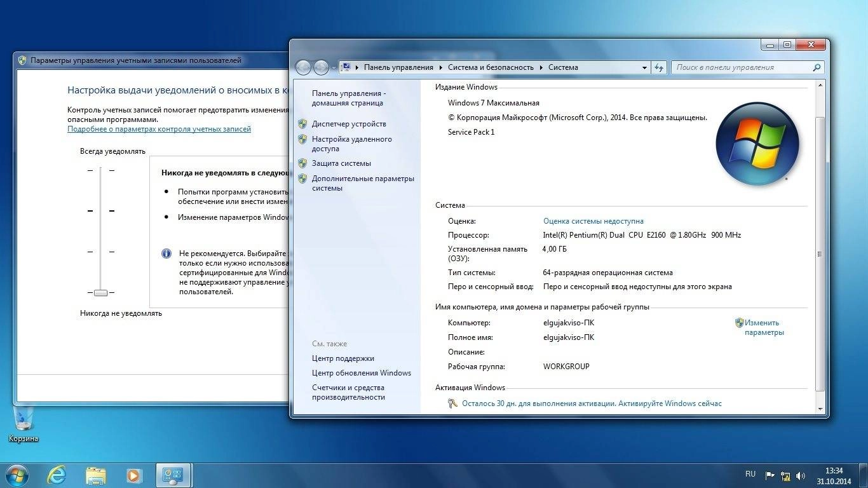Click the refresh button beside address bar
The height and width of the screenshot is (488, 868).
point(659,67)
